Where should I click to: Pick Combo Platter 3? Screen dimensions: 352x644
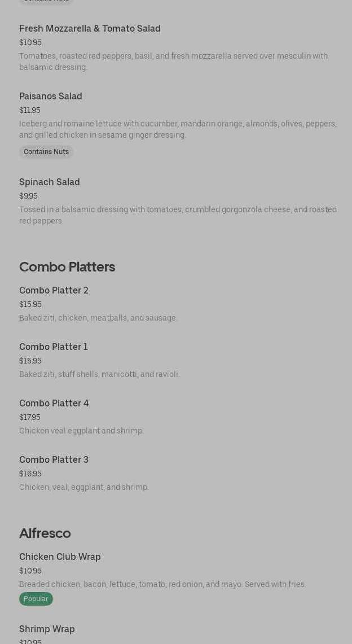[54, 460]
